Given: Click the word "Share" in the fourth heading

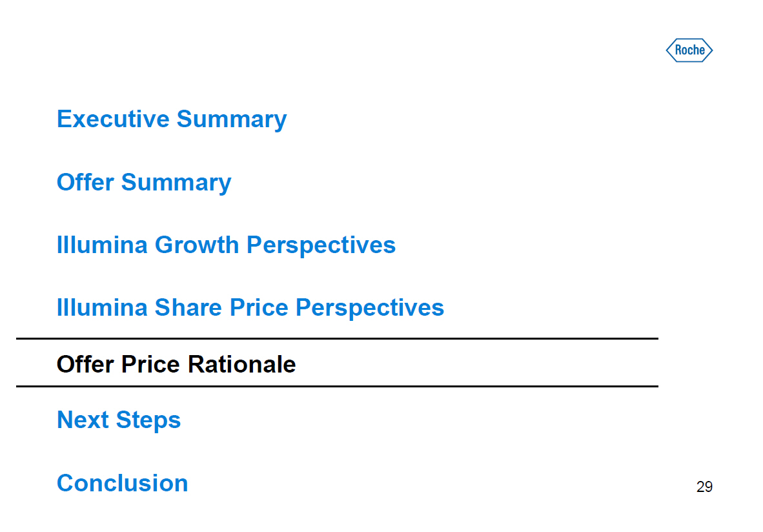Looking at the screenshot, I should (x=188, y=307).
